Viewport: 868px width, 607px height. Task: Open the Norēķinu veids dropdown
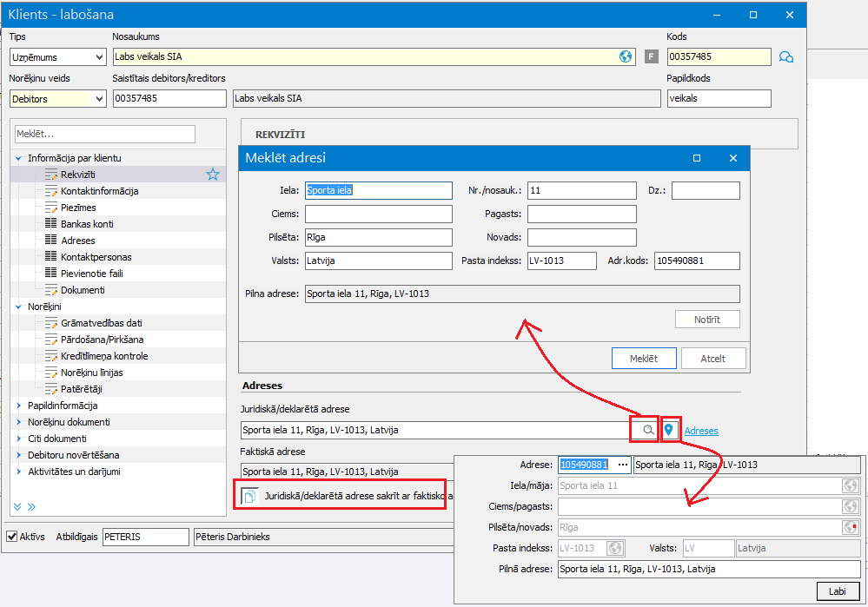point(57,99)
